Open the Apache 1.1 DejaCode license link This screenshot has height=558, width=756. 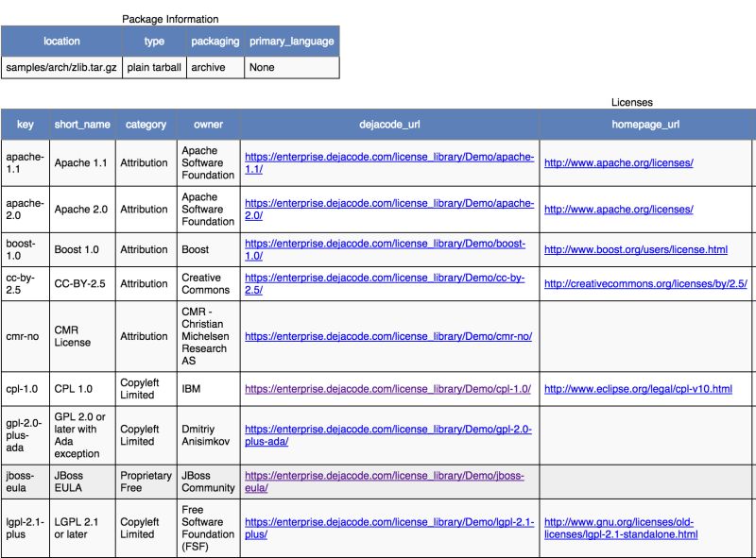click(x=388, y=156)
